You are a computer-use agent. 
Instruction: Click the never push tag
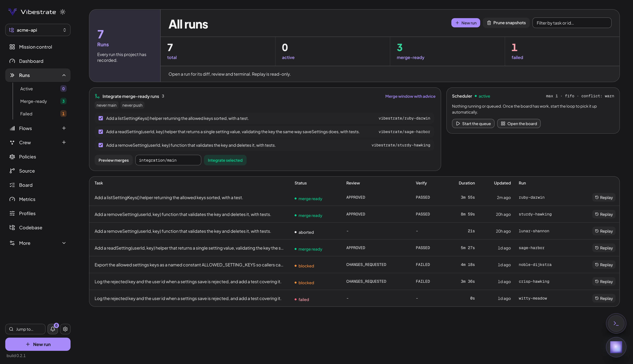point(132,105)
